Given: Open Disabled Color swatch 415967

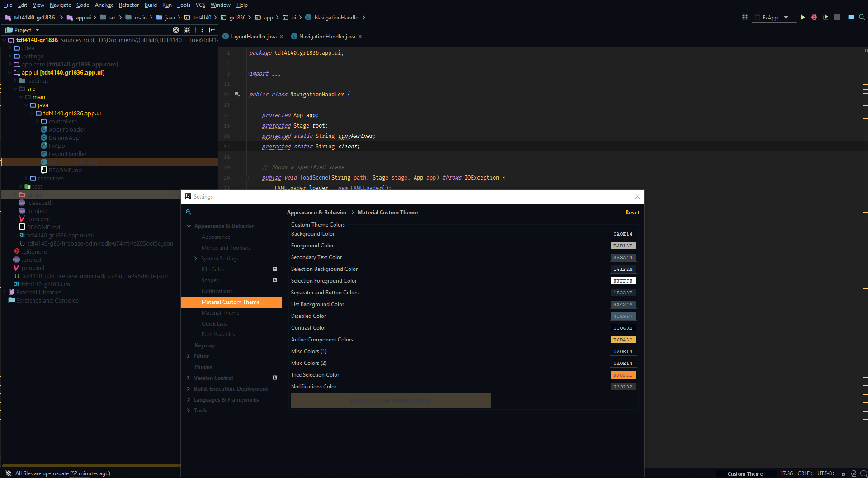Looking at the screenshot, I should [623, 316].
